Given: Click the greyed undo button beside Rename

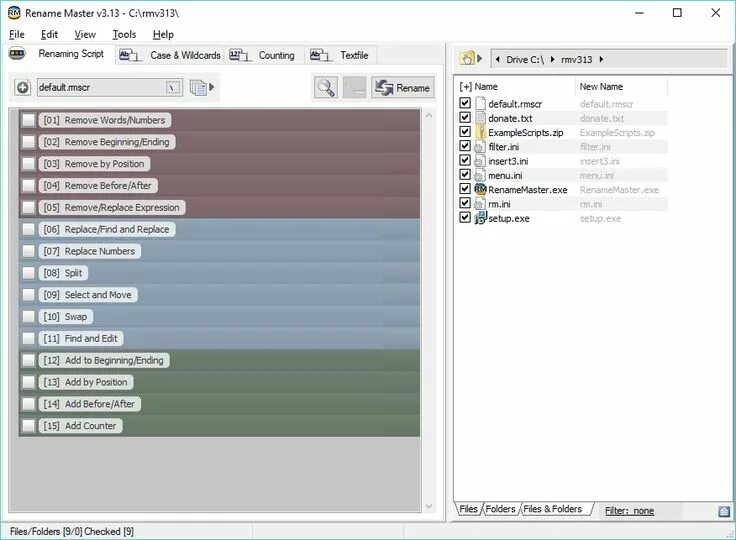Looking at the screenshot, I should click(354, 87).
